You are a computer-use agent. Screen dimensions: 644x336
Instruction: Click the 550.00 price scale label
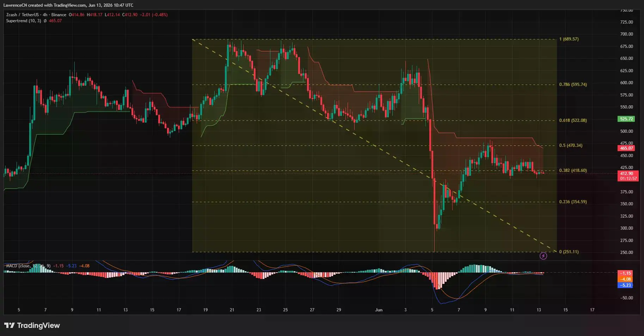click(x=626, y=107)
